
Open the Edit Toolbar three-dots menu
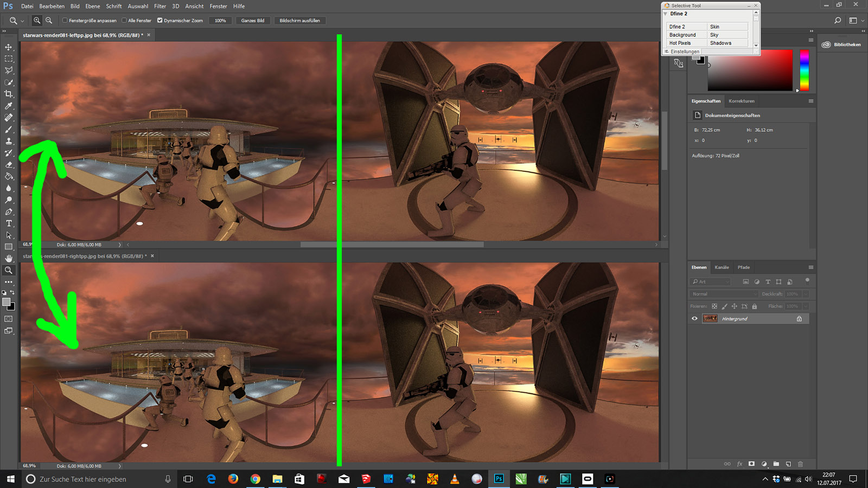[9, 282]
